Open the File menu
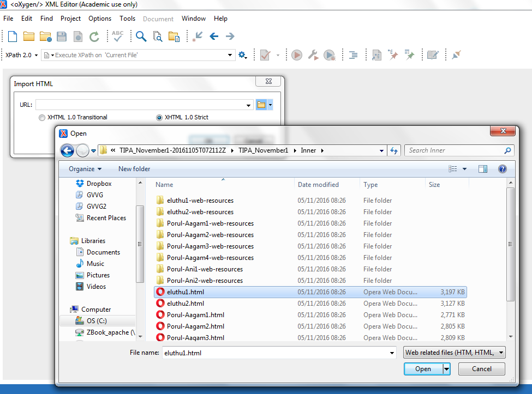The width and height of the screenshot is (532, 394). pyautogui.click(x=8, y=19)
